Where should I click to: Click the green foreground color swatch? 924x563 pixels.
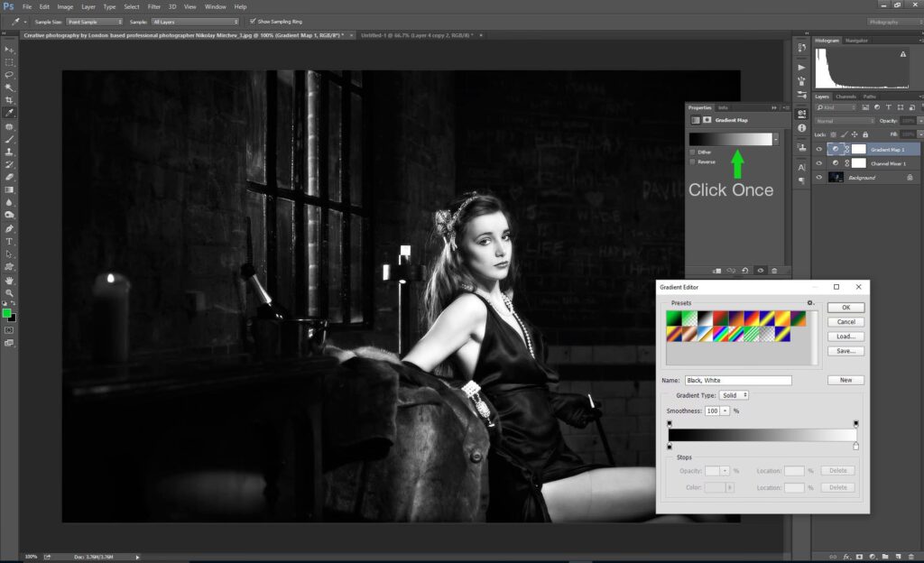click(x=7, y=313)
